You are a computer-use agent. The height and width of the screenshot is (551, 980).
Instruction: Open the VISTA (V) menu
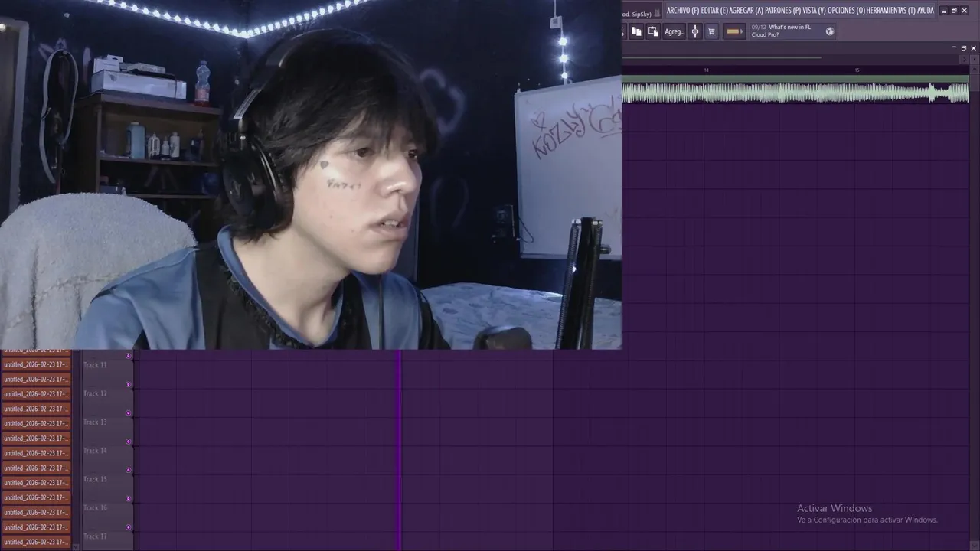tap(814, 11)
